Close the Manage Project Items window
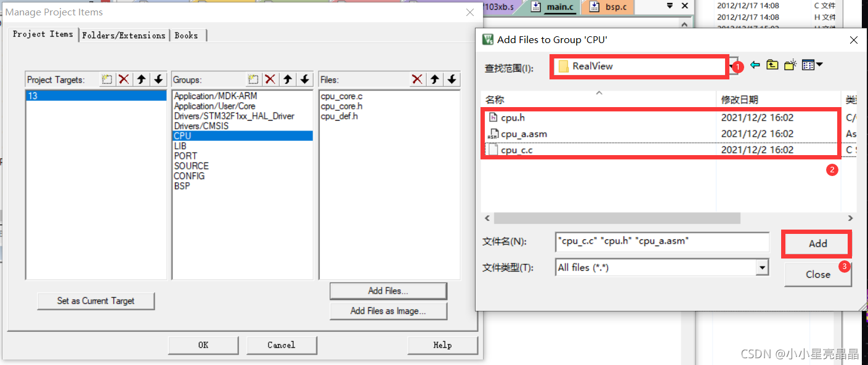 (x=470, y=12)
